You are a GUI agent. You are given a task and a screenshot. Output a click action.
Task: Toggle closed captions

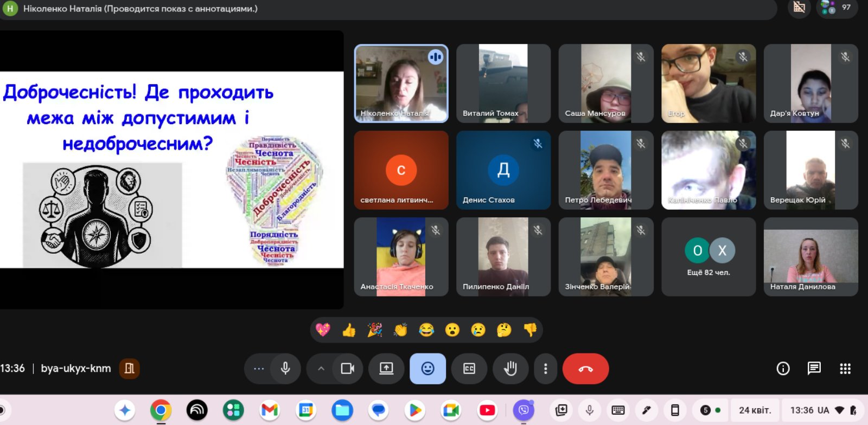click(x=469, y=369)
